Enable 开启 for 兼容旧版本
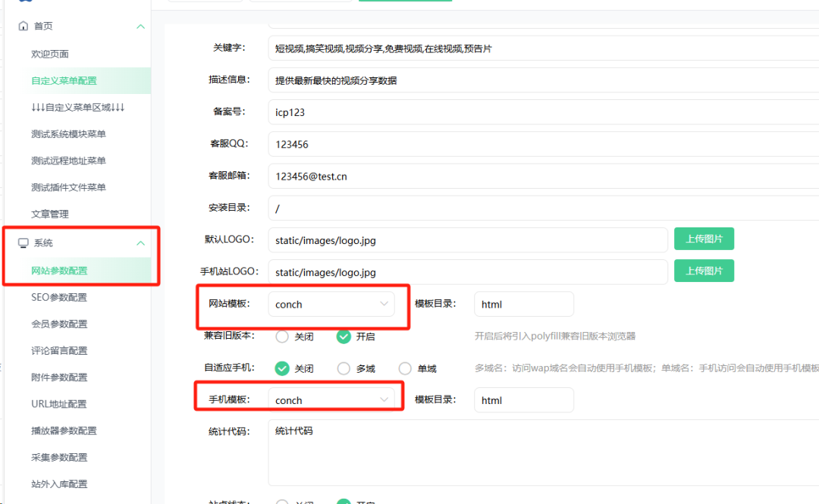Viewport: 819px width, 504px height. pyautogui.click(x=344, y=336)
